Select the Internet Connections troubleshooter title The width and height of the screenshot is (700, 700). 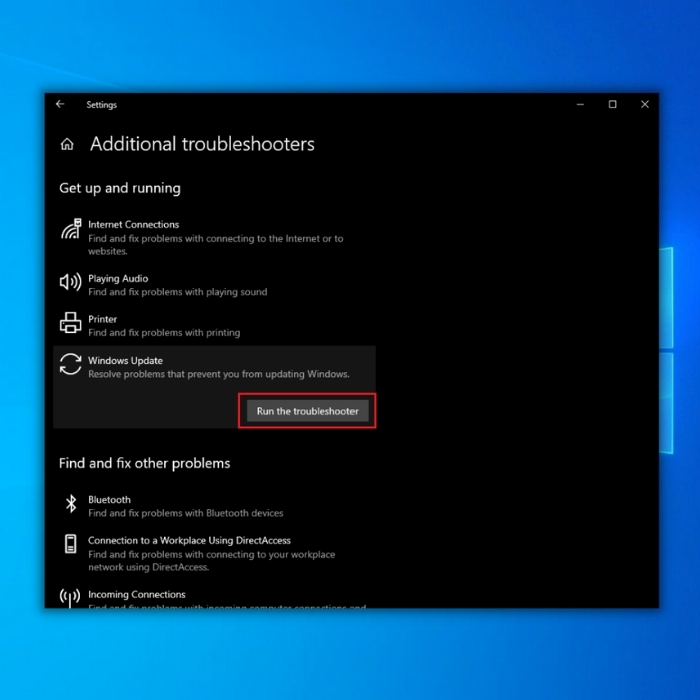coord(133,225)
